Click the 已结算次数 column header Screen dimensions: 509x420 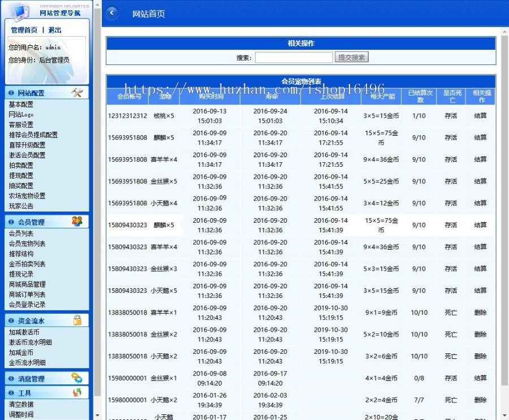(x=420, y=97)
